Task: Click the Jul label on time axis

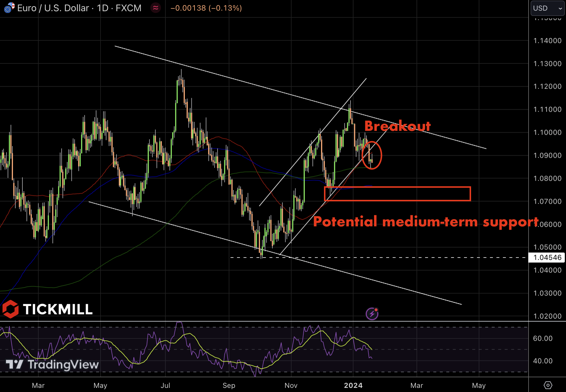Action: pyautogui.click(x=165, y=385)
